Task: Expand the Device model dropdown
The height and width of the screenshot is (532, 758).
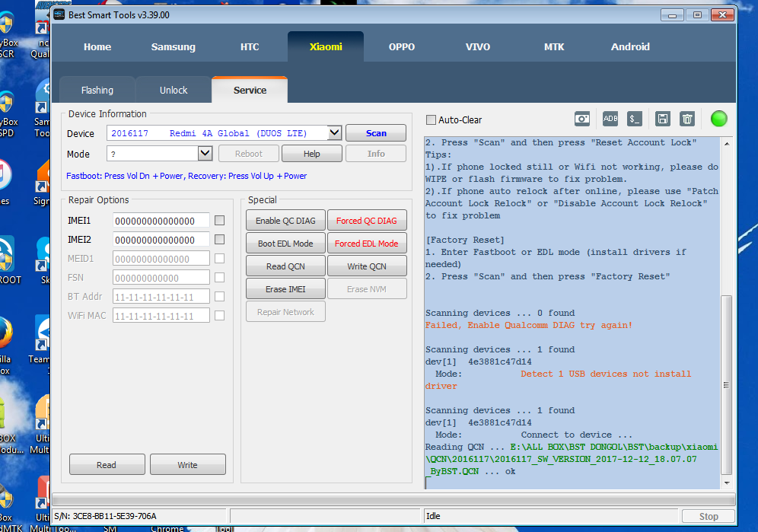Action: (x=335, y=132)
